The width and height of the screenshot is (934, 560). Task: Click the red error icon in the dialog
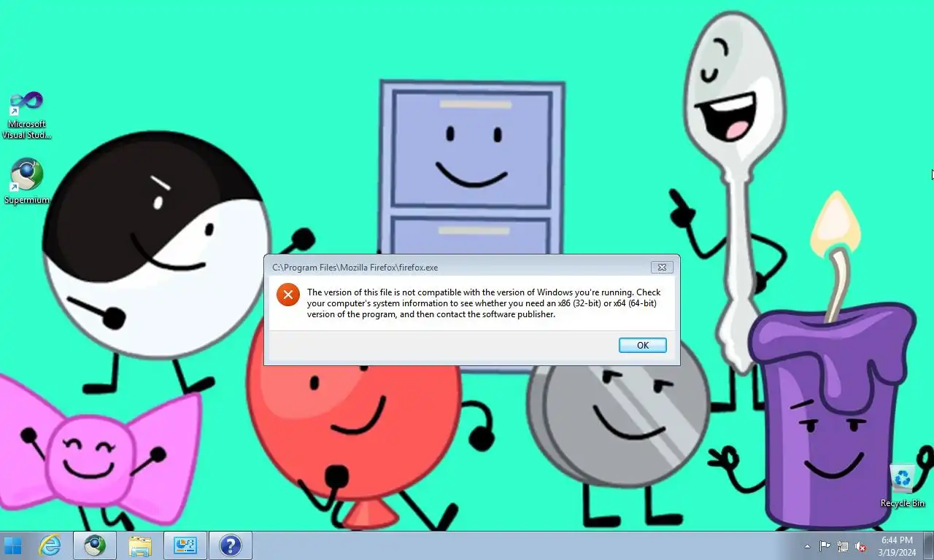tap(288, 295)
